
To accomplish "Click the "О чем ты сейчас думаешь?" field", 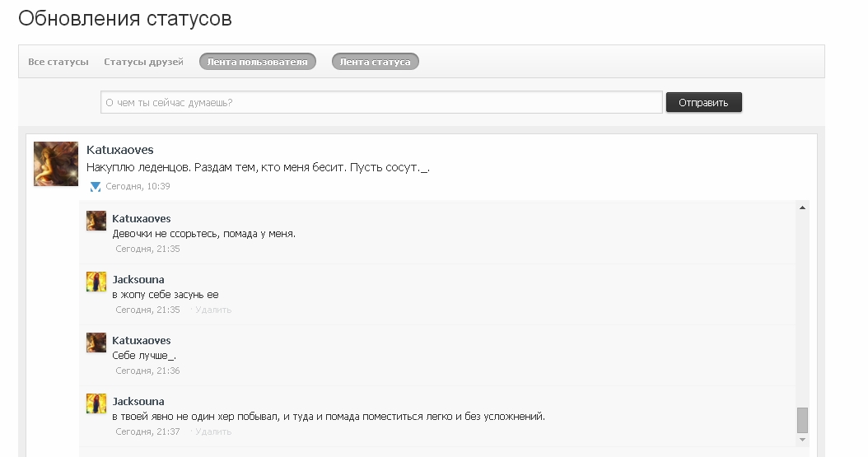I will (x=381, y=102).
